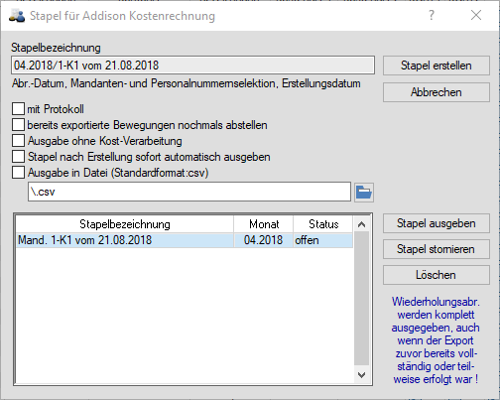Focus the Stapelbezeichnung text field
The width and height of the screenshot is (500, 400).
click(193, 65)
